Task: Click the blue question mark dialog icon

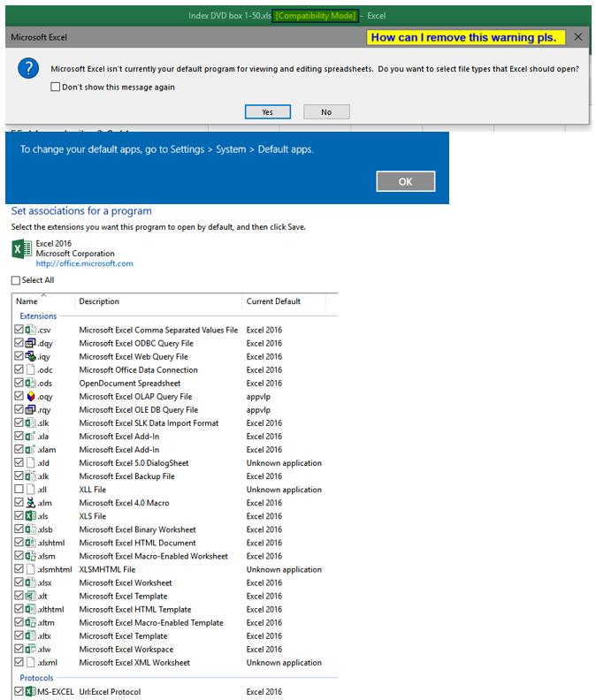Action: [28, 68]
